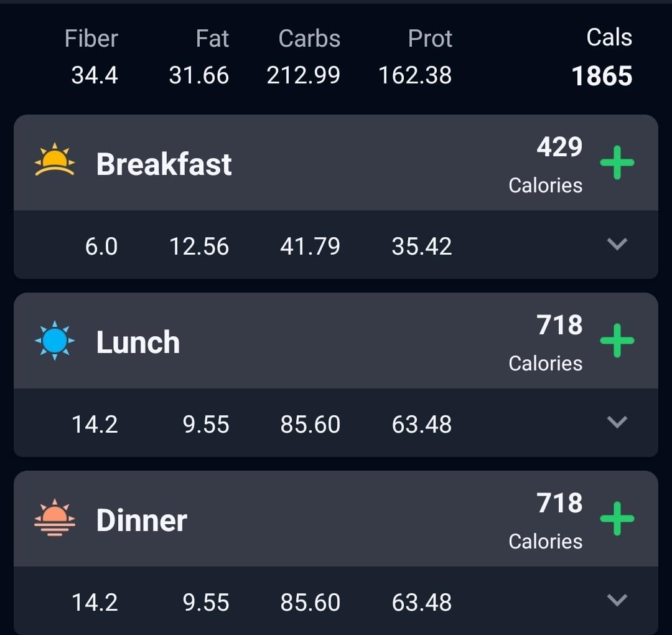Open the Lunch meal header
The image size is (672, 635).
click(335, 341)
